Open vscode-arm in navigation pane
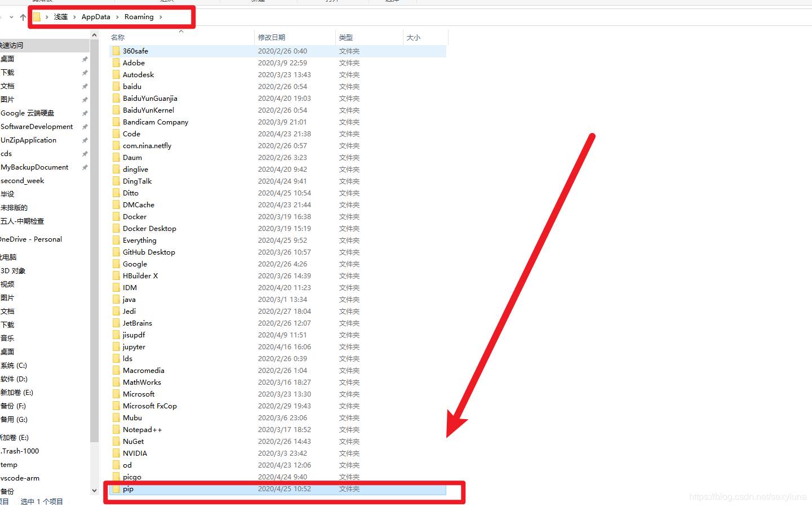 click(20, 478)
